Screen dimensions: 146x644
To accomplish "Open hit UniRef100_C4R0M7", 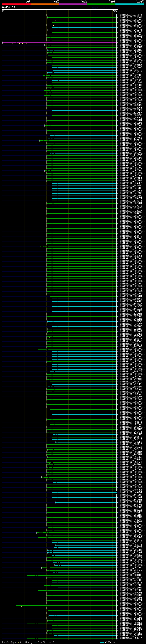I will coord(131,48).
